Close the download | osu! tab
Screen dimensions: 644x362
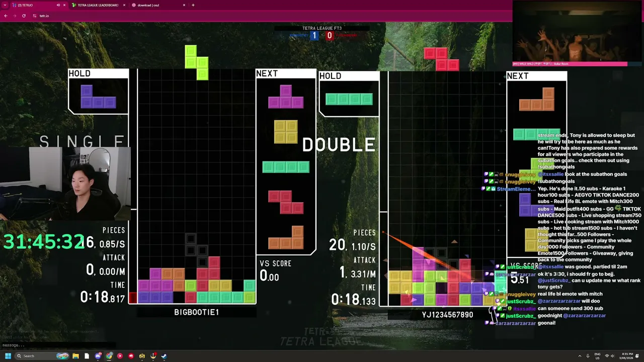[184, 5]
